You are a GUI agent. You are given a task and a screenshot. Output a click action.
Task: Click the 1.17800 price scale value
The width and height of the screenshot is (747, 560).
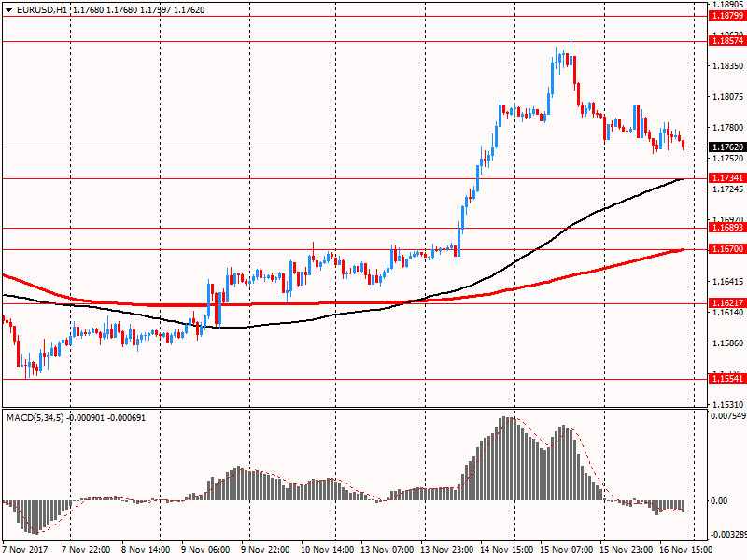coord(727,128)
